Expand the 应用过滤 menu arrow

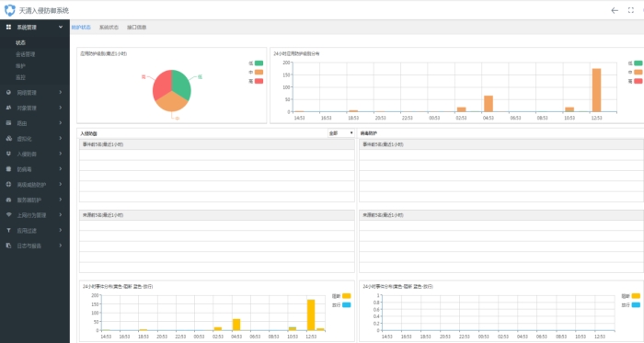click(61, 230)
